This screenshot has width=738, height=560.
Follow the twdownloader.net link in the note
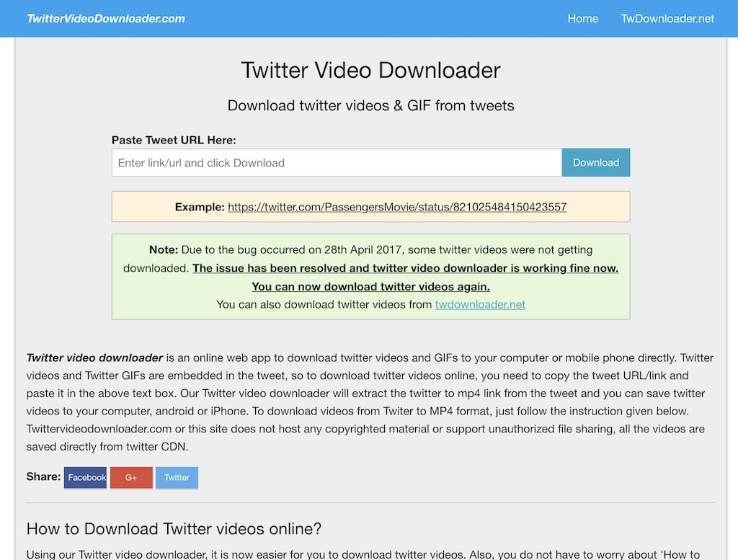(480, 304)
